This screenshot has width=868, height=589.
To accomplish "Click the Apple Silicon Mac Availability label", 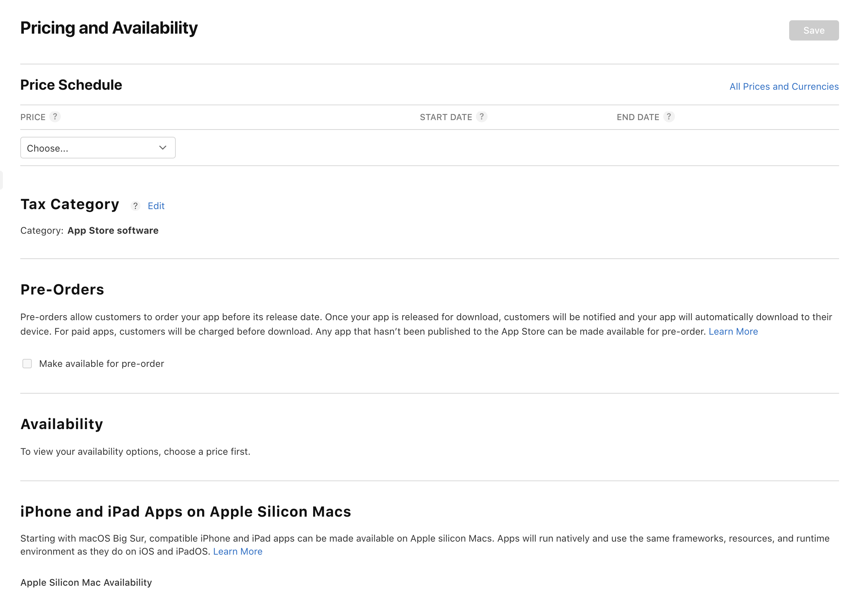I will pos(86,582).
